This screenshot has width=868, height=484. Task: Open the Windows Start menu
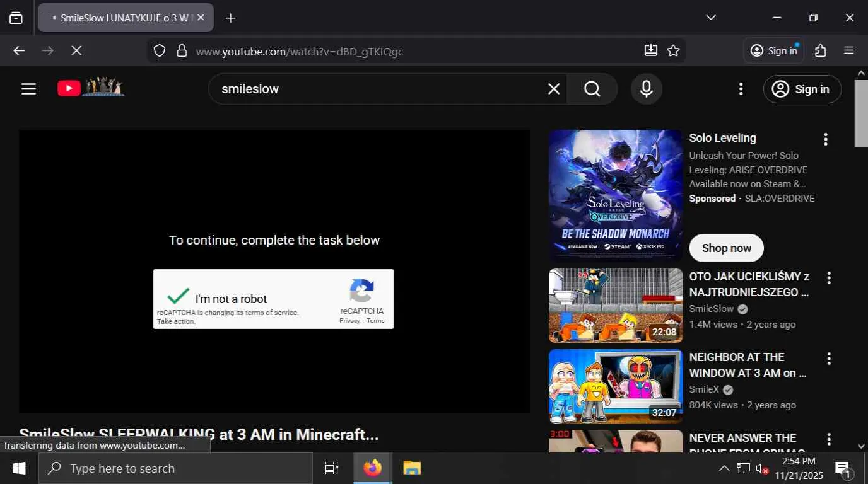(x=19, y=468)
